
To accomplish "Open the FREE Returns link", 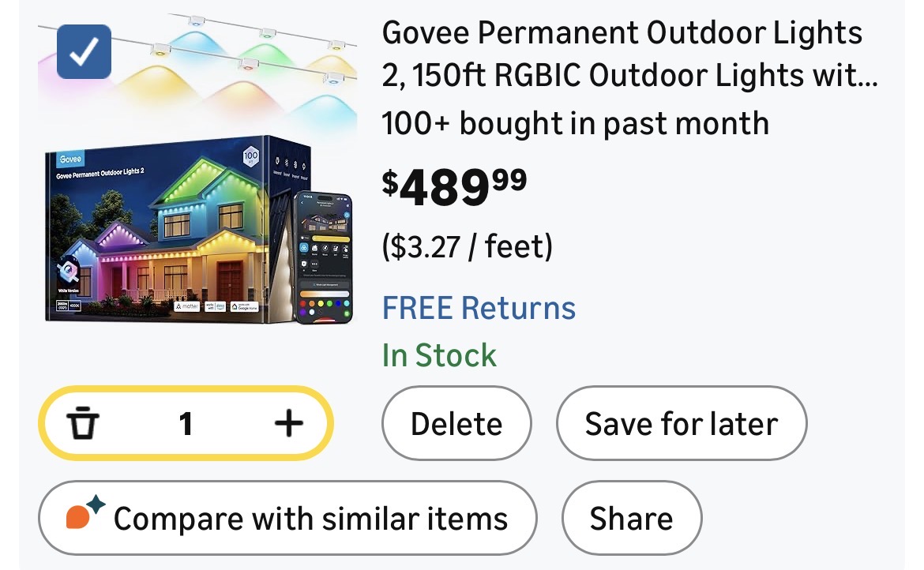I will click(x=479, y=308).
